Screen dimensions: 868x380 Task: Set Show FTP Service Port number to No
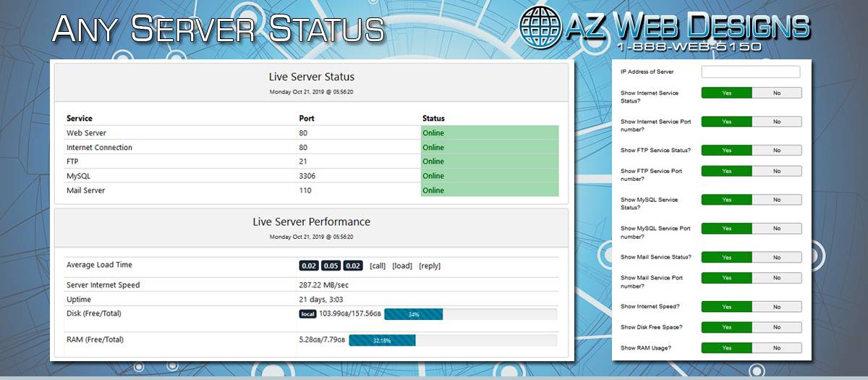[x=776, y=172]
